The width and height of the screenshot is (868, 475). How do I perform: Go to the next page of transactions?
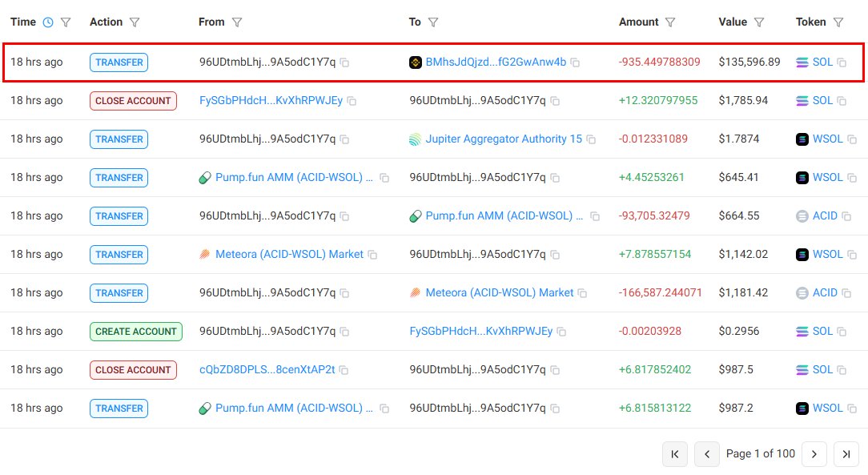point(814,454)
